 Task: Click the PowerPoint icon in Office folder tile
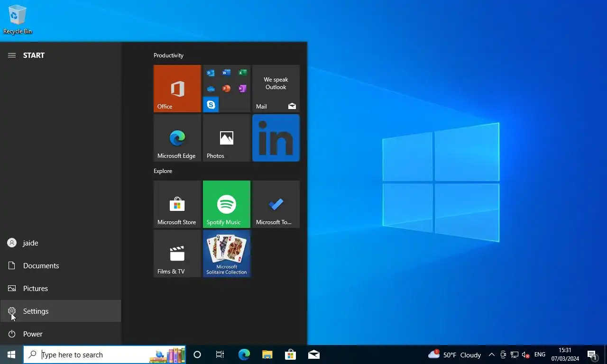[x=227, y=89]
